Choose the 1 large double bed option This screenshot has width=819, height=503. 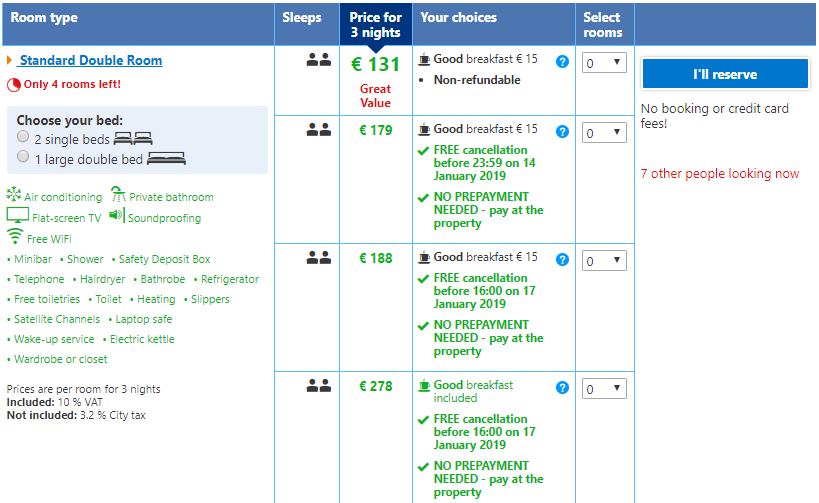tap(23, 157)
